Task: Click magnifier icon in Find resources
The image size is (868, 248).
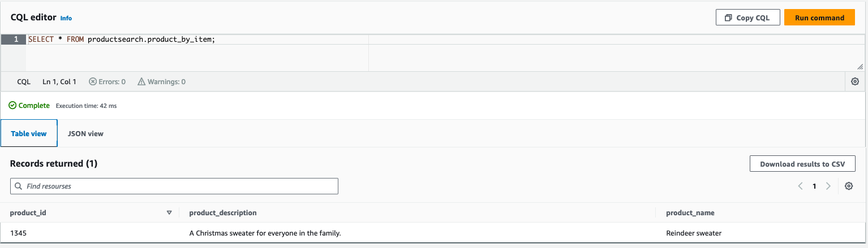Action: pyautogui.click(x=20, y=186)
